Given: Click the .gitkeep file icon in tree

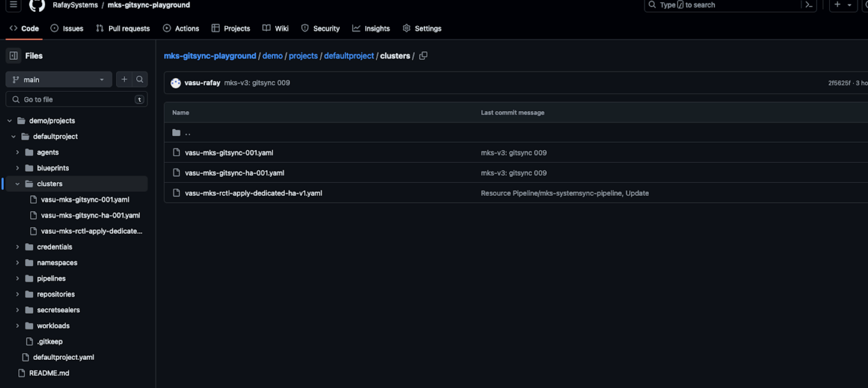Looking at the screenshot, I should pyautogui.click(x=29, y=341).
